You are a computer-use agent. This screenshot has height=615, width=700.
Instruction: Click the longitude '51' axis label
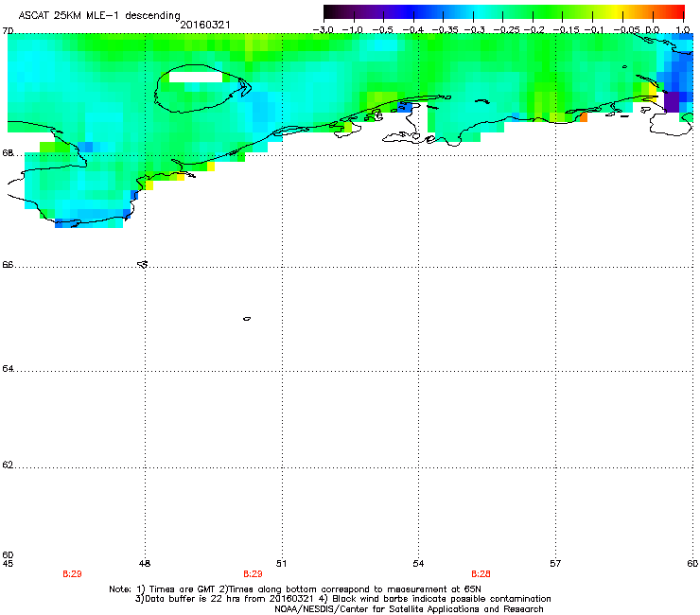(282, 564)
